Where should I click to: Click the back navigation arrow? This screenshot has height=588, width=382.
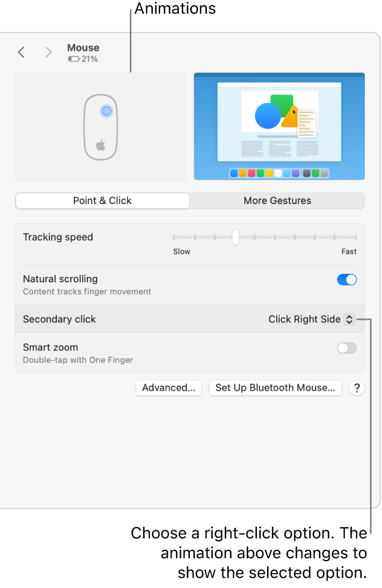pos(21,52)
